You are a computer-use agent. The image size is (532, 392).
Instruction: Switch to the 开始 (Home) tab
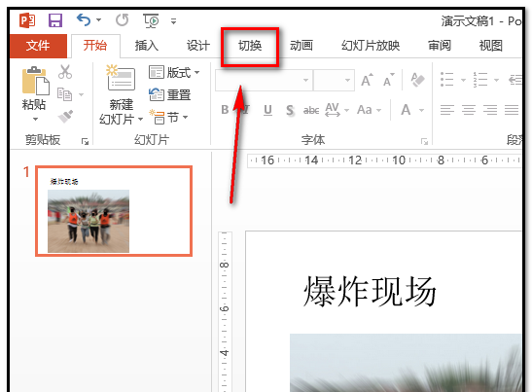tap(95, 45)
